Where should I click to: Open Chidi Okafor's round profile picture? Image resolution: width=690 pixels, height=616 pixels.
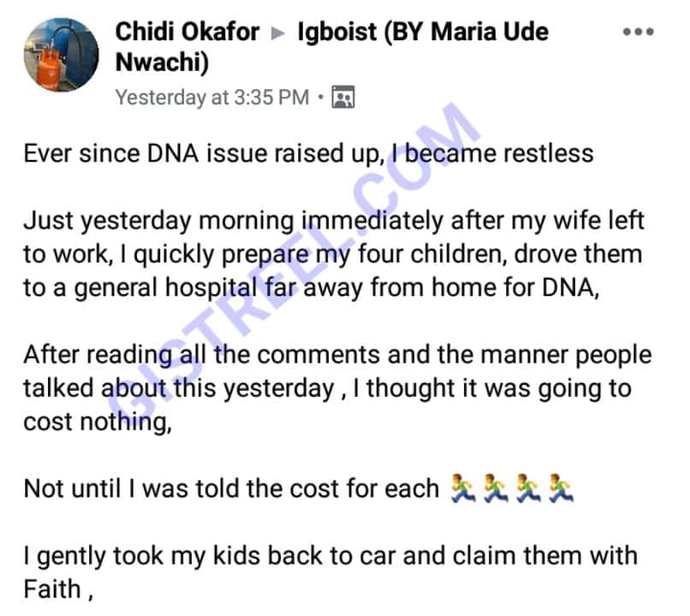pos(61,55)
